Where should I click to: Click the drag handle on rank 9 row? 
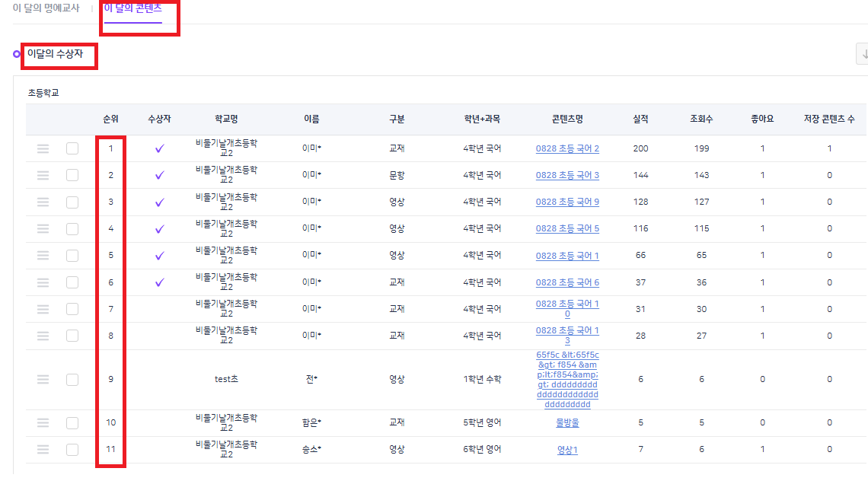(43, 380)
